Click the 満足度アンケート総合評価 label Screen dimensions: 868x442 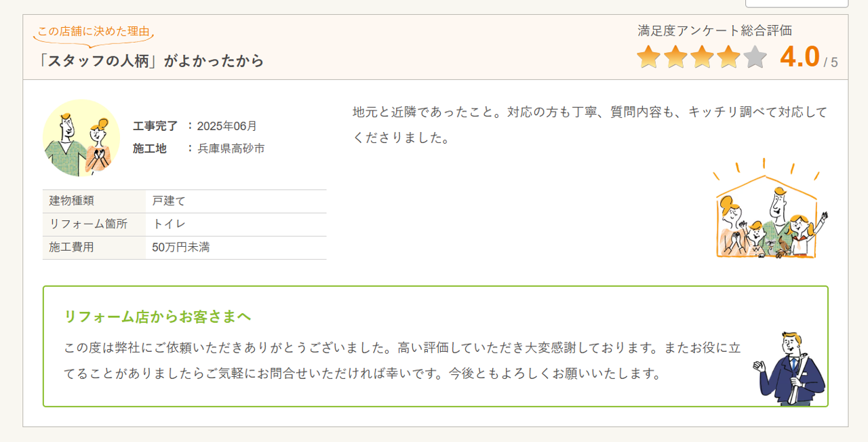coord(715,31)
